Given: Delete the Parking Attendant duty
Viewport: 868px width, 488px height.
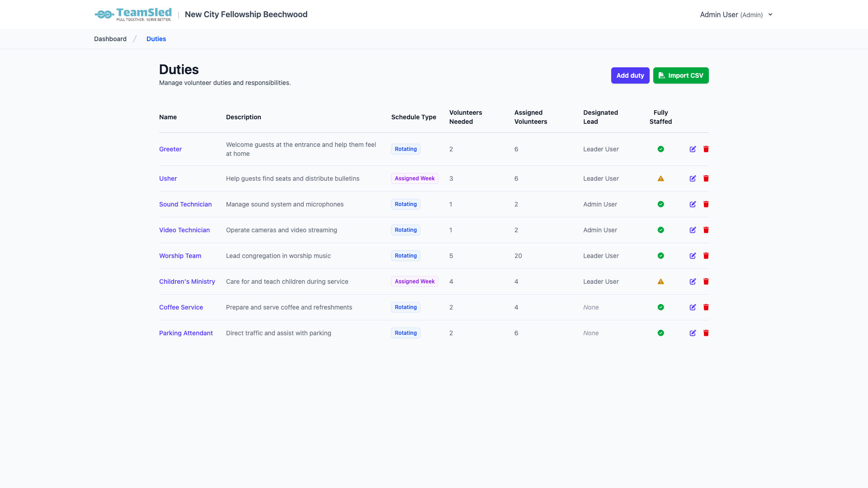Looking at the screenshot, I should [x=706, y=333].
